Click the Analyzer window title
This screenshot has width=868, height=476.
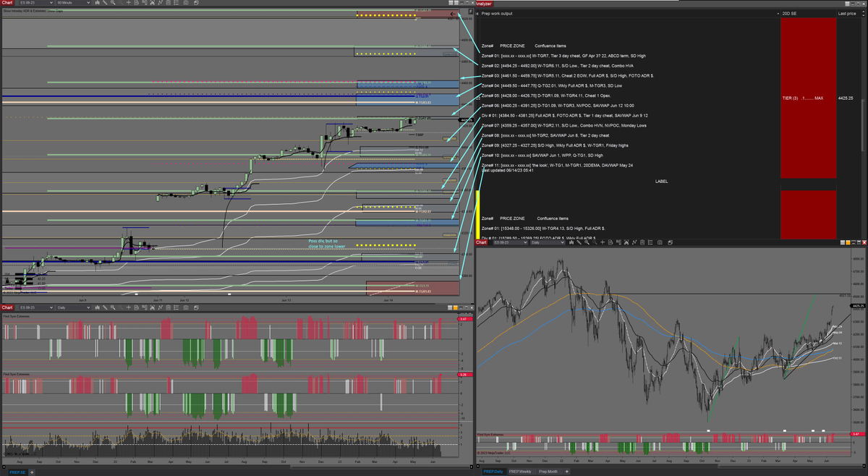(x=483, y=4)
